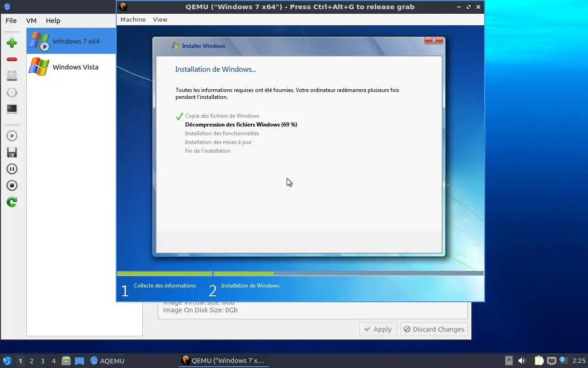
Task: Click the Discard Changes button
Action: coord(434,329)
